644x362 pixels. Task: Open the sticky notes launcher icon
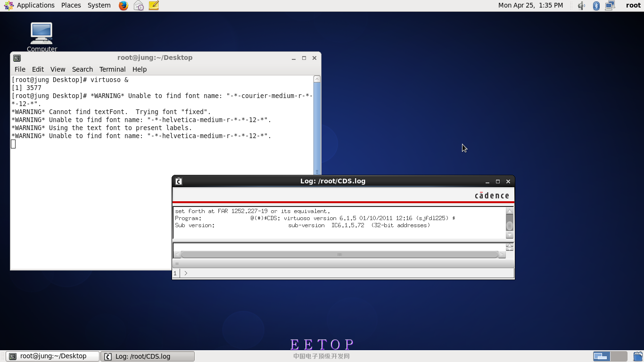point(154,6)
